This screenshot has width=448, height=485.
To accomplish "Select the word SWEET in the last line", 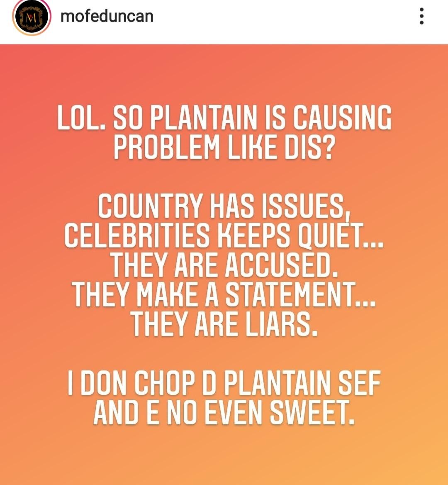I will pos(312,413).
